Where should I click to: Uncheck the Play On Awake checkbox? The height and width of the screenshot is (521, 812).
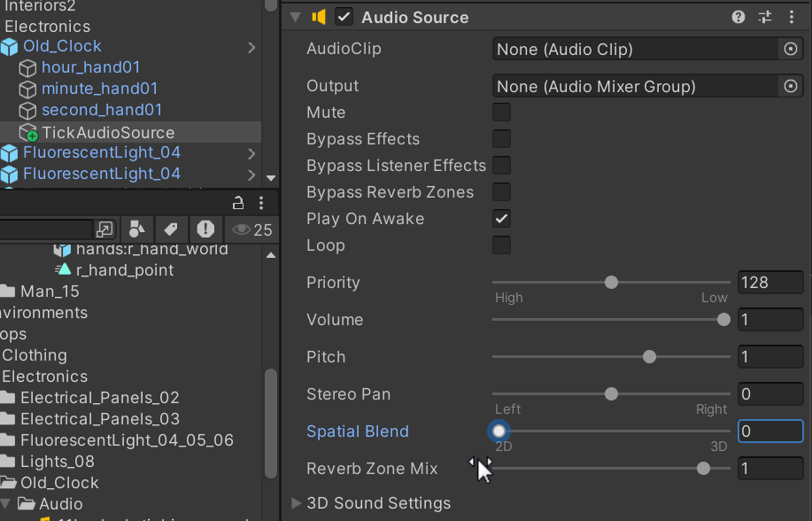(501, 218)
